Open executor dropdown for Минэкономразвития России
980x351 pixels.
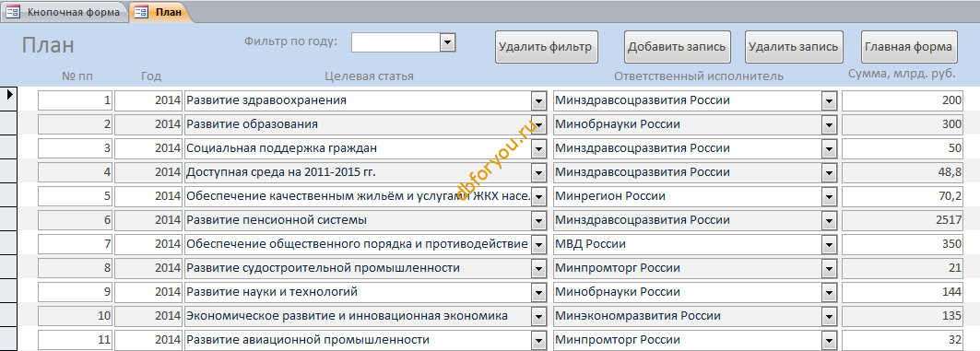(x=829, y=317)
